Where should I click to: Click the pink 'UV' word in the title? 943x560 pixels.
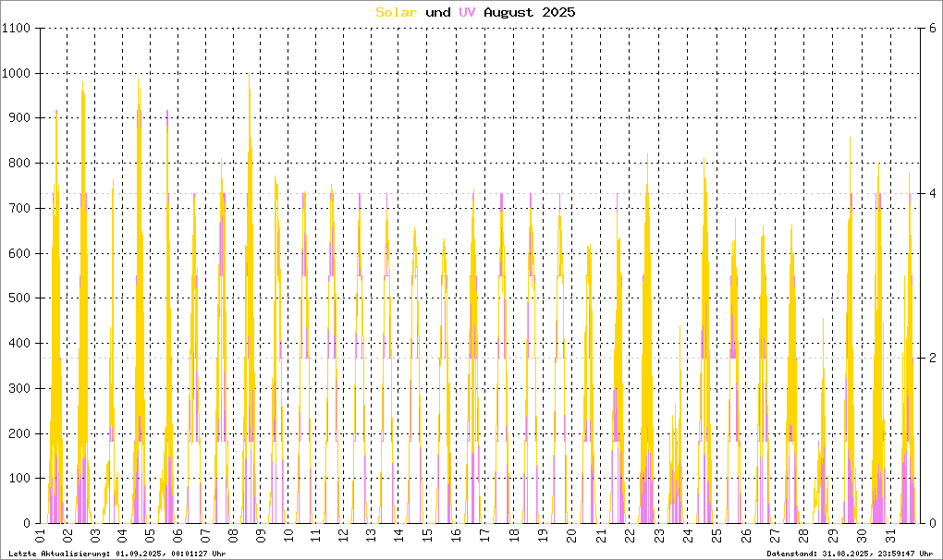(x=469, y=12)
